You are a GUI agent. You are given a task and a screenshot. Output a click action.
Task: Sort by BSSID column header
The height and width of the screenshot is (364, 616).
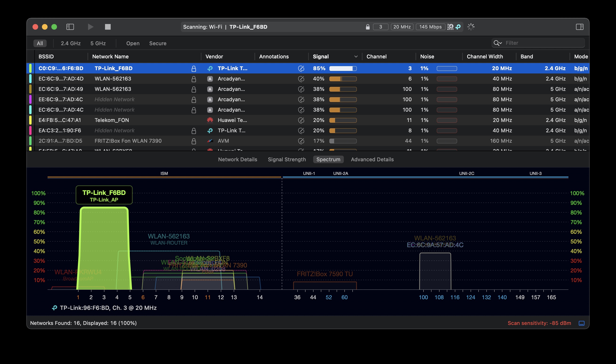point(46,57)
